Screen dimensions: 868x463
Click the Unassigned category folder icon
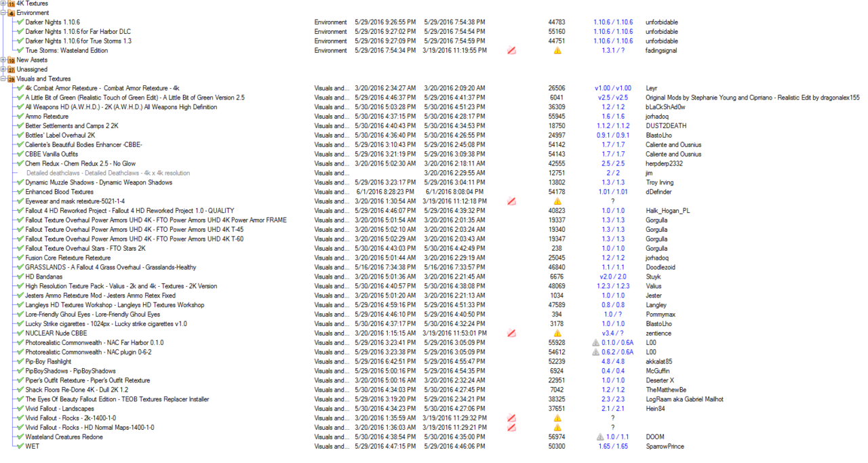11,69
